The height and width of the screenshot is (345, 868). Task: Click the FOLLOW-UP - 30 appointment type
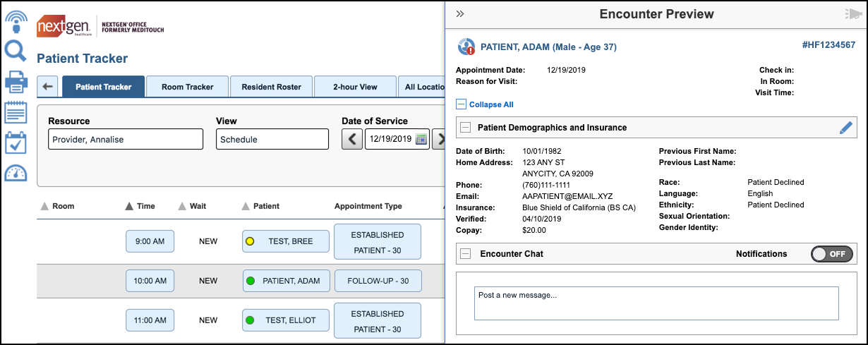[x=378, y=281]
